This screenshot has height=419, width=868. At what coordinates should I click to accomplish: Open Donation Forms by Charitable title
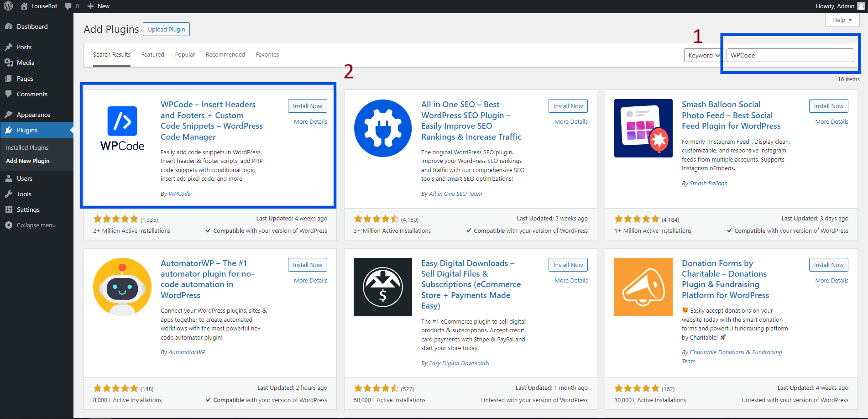click(725, 279)
